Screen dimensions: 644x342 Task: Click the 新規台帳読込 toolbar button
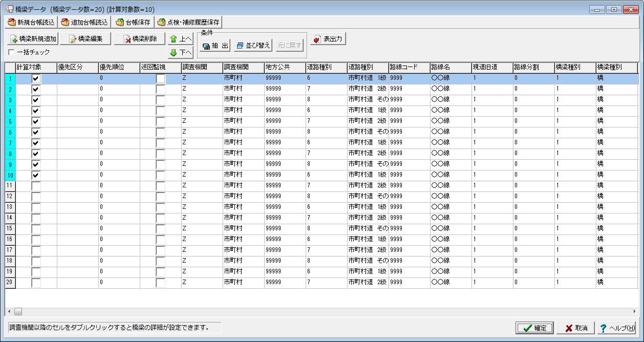pyautogui.click(x=31, y=22)
